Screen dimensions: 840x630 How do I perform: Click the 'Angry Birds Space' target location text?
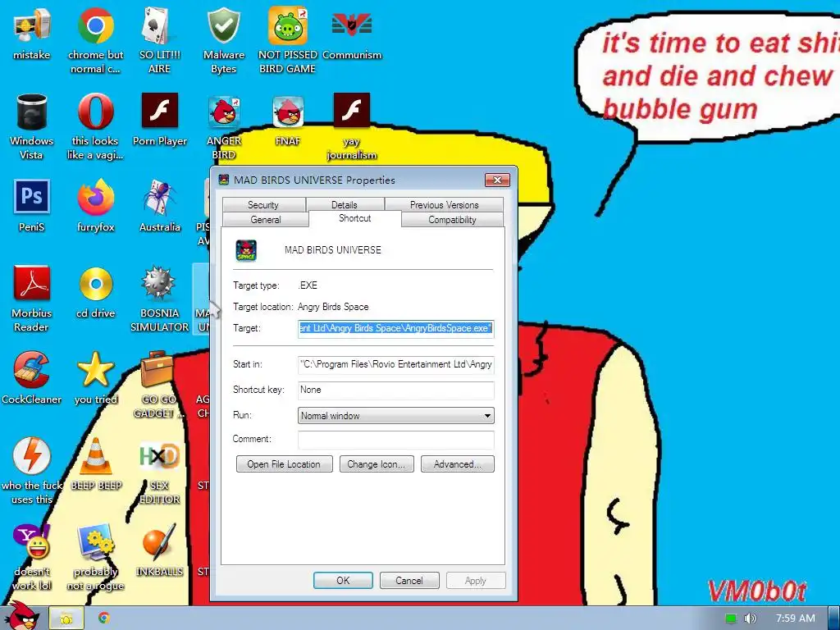[x=333, y=307]
